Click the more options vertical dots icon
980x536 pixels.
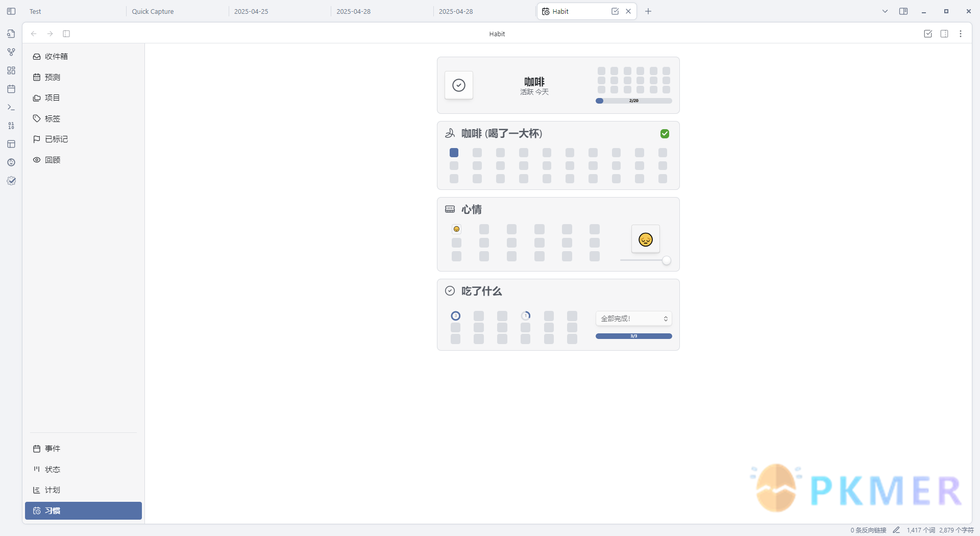[961, 34]
